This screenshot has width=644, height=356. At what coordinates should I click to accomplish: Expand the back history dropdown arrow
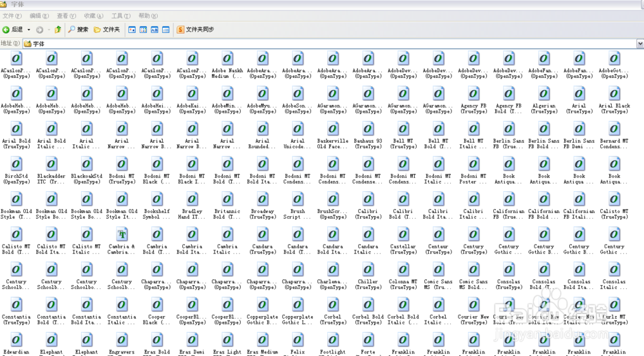coord(29,30)
